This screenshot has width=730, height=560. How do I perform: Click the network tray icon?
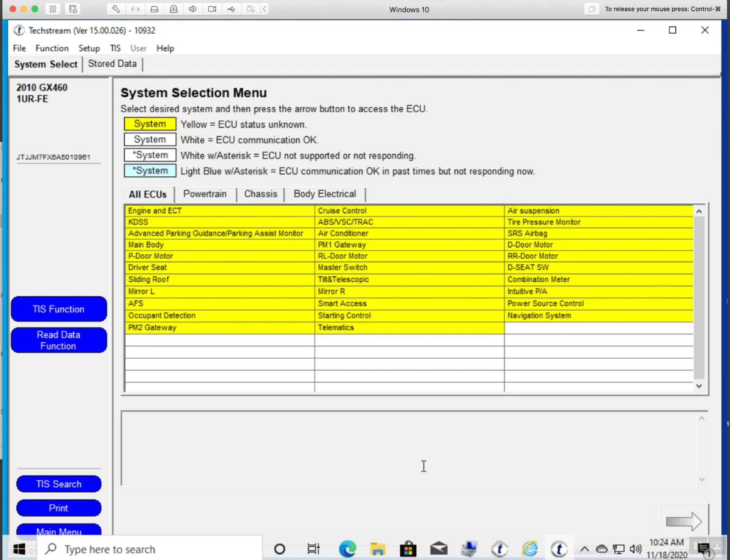[619, 549]
